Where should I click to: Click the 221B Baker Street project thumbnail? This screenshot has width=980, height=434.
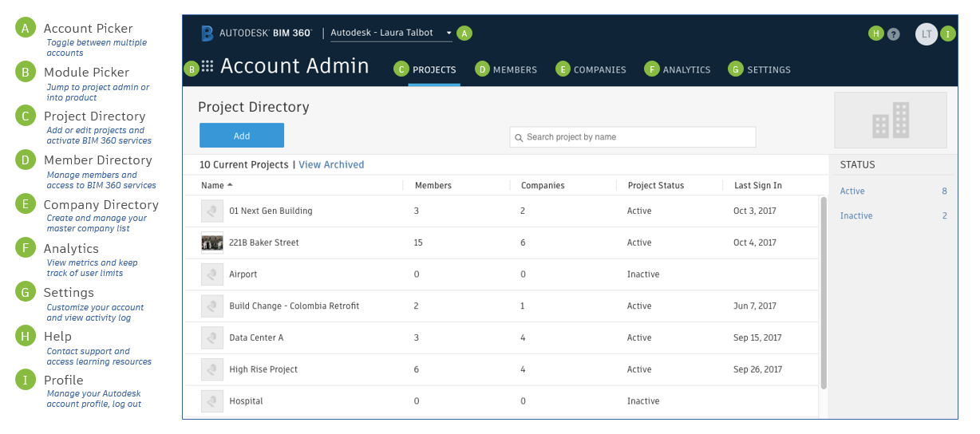click(212, 243)
